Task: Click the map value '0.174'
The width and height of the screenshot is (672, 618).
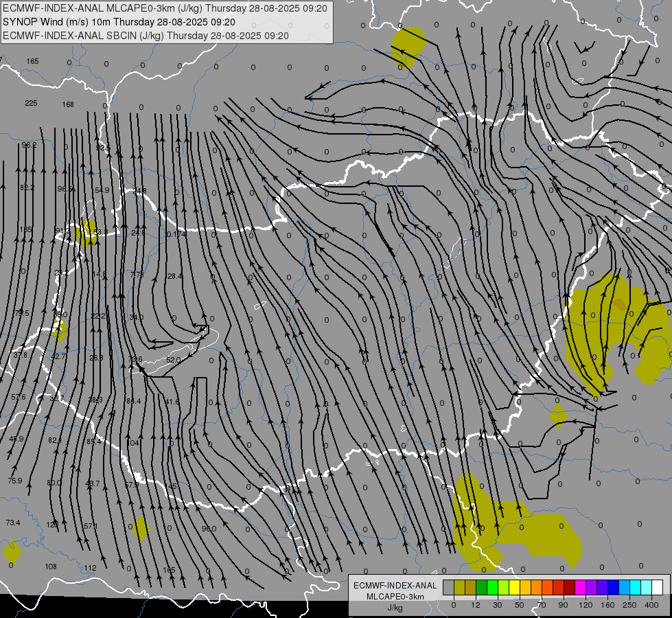Action: 176,234
